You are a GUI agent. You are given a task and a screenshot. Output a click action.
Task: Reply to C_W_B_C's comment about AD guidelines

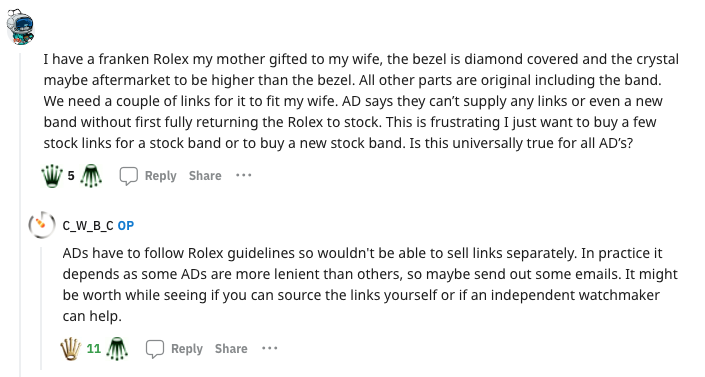click(187, 349)
